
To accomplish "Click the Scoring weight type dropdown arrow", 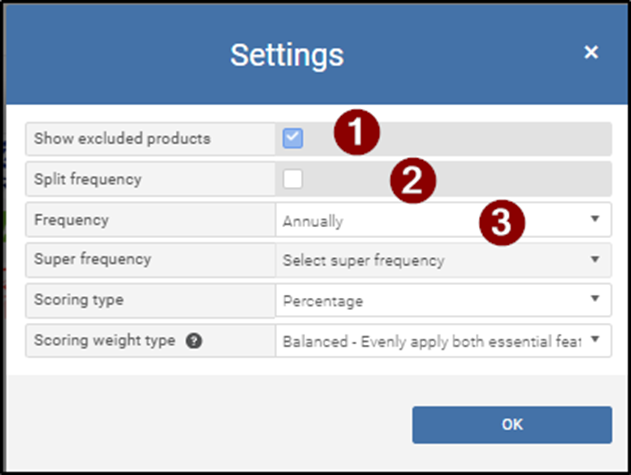I will 595,341.
